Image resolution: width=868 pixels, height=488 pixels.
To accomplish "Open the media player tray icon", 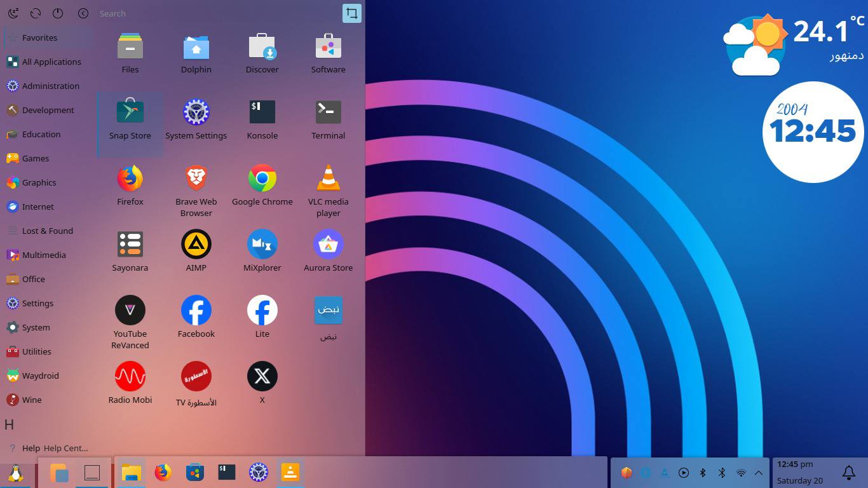I will 684,473.
